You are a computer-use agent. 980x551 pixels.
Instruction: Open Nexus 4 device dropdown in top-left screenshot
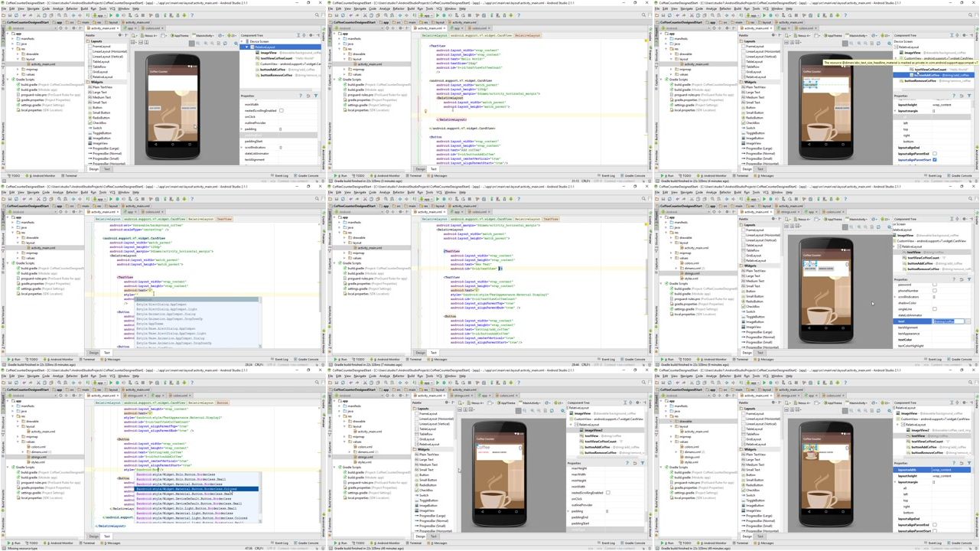click(x=149, y=35)
